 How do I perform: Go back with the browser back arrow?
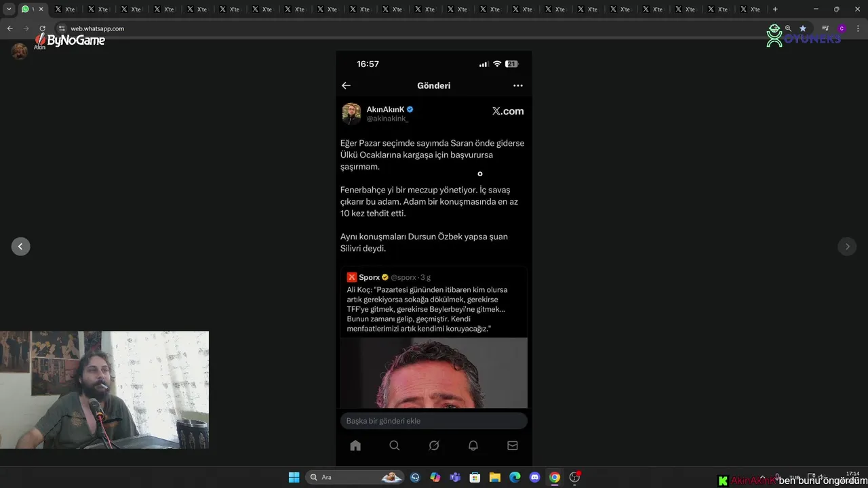click(x=9, y=28)
